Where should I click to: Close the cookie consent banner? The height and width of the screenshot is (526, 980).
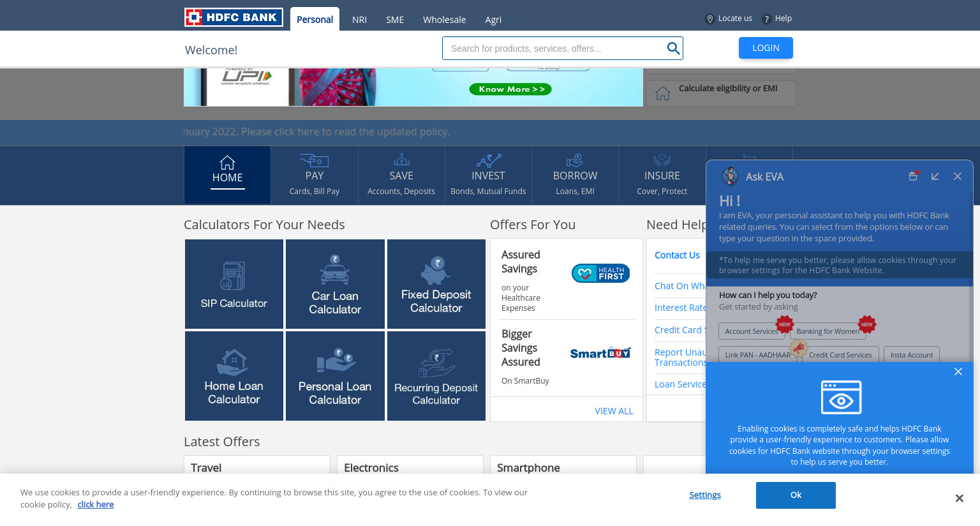(959, 499)
